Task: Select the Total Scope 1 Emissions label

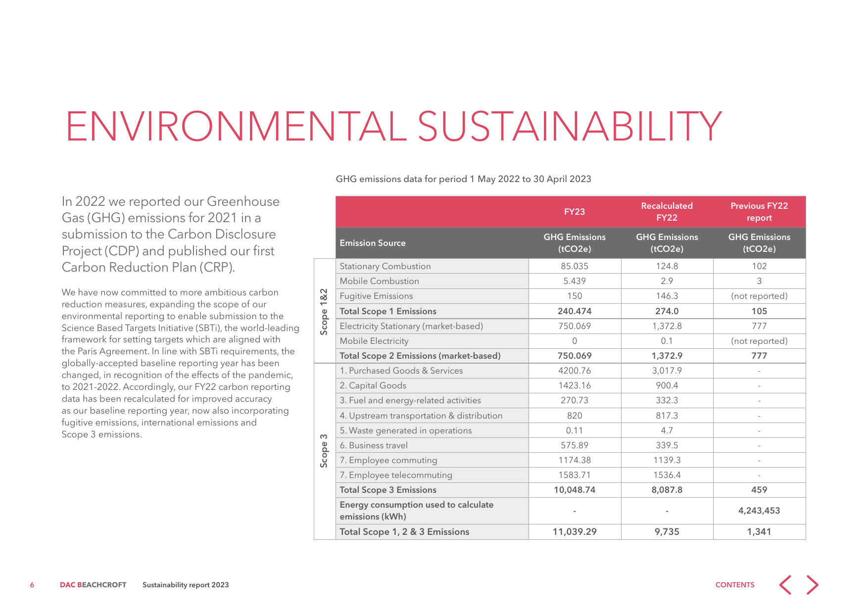Action: point(388,311)
